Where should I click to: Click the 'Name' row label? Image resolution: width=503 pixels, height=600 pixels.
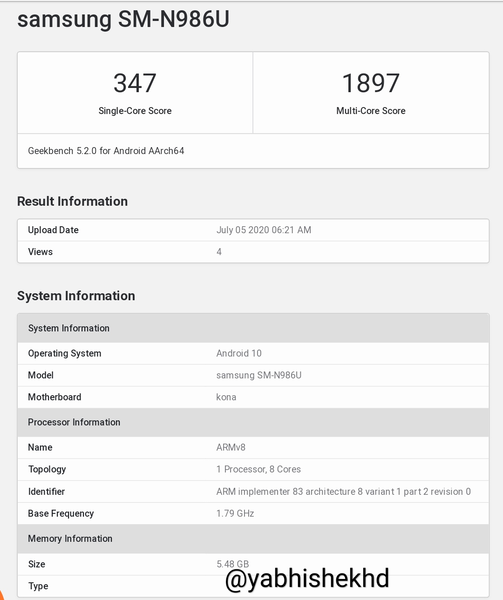(x=40, y=447)
